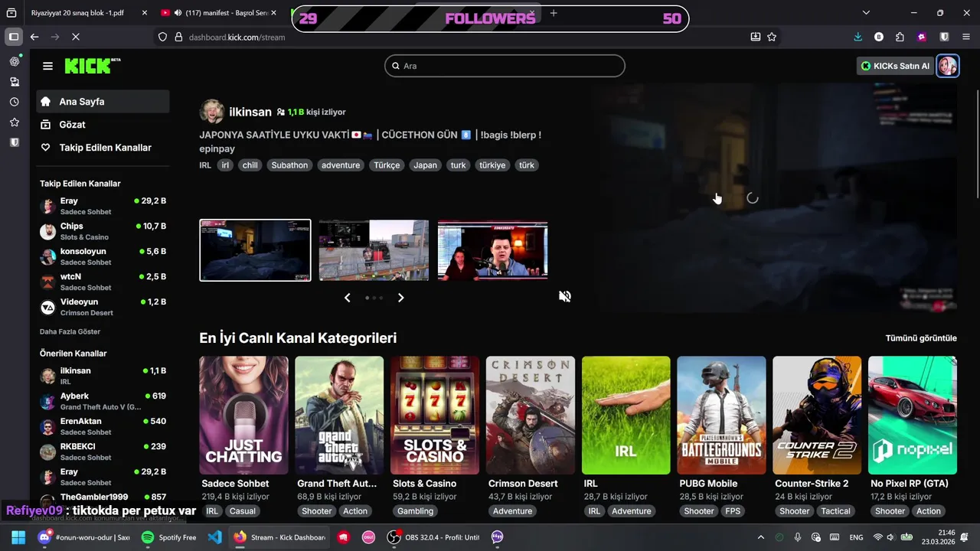Open Discord window from taskbar

pos(83,537)
